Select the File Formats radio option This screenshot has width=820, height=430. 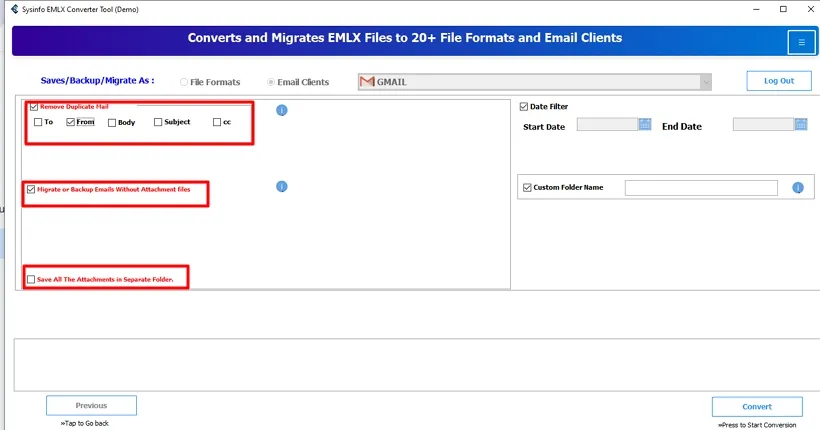(184, 82)
